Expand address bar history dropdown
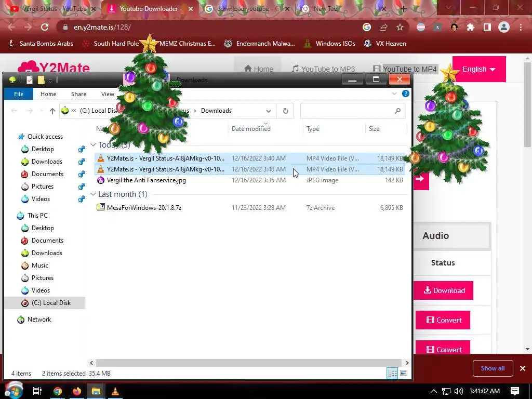Viewport: 532px width, 399px height. pos(269,111)
